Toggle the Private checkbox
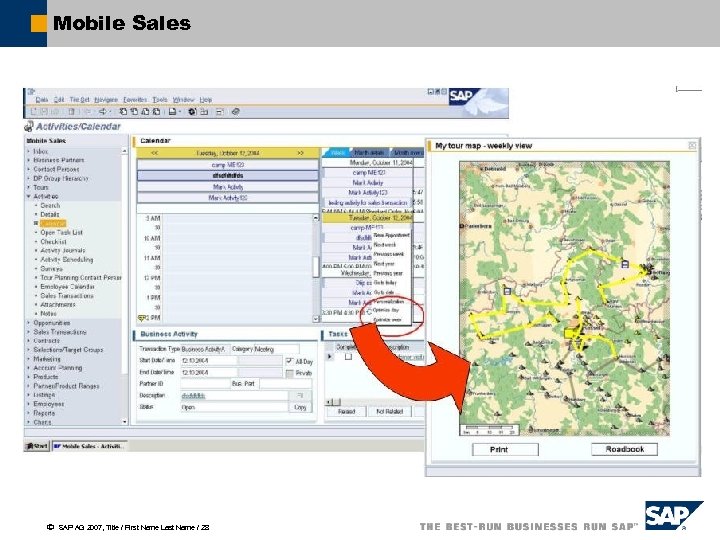720x540 pixels. pyautogui.click(x=289, y=373)
